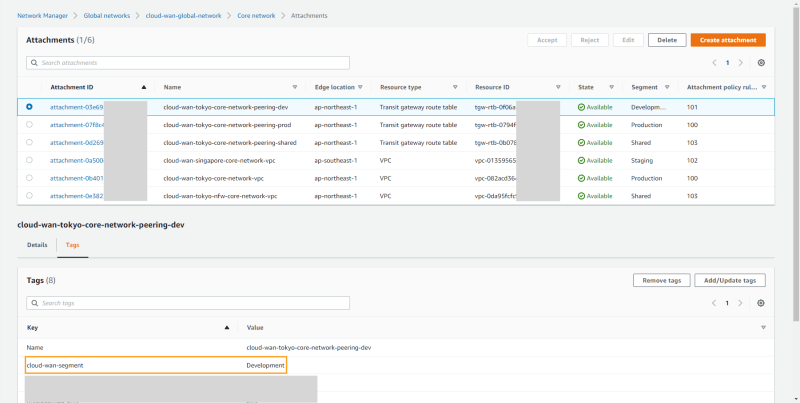
Task: Select singapore-core-network-vpc radio button
Action: (x=29, y=160)
